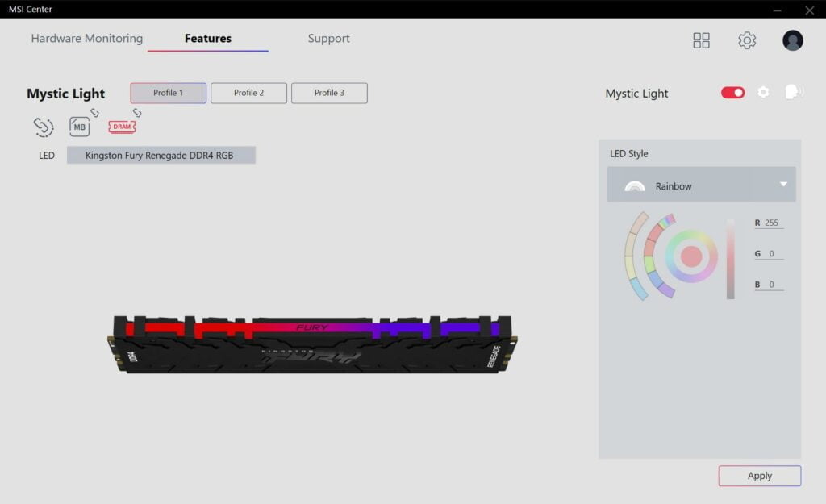Image resolution: width=826 pixels, height=504 pixels.
Task: Open the apps grid icon in header
Action: tap(701, 40)
